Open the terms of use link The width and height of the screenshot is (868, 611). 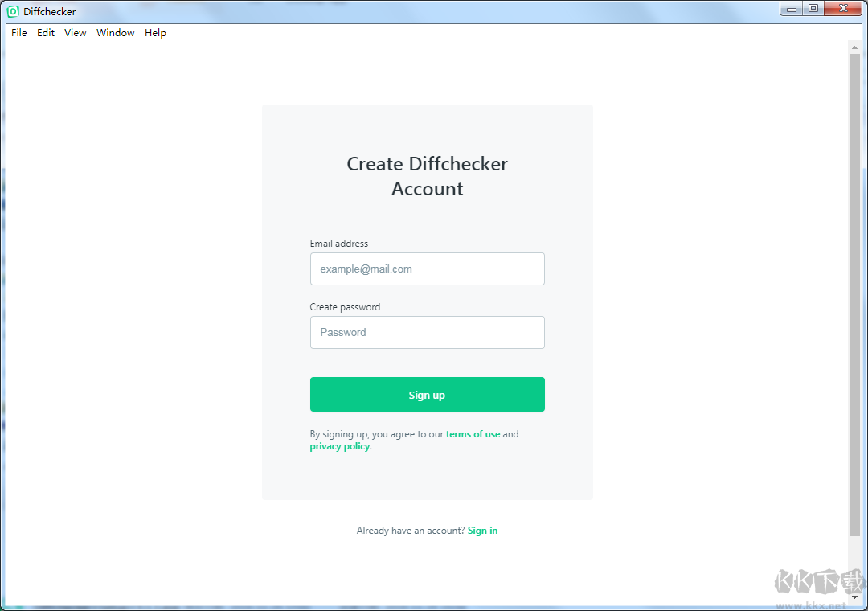(x=473, y=434)
